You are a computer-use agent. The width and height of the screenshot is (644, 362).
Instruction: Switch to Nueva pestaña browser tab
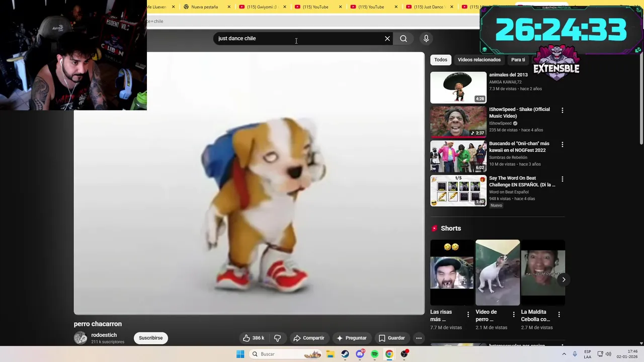coord(204,7)
